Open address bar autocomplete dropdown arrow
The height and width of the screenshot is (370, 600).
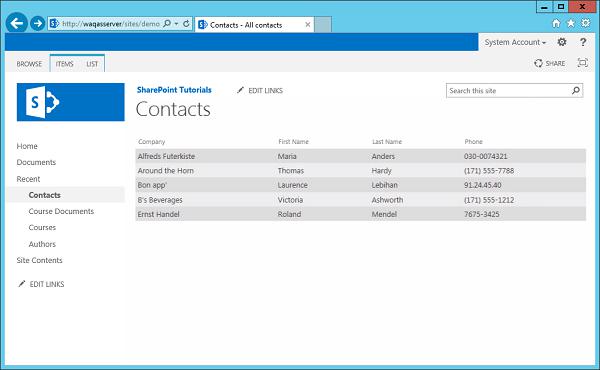176,24
